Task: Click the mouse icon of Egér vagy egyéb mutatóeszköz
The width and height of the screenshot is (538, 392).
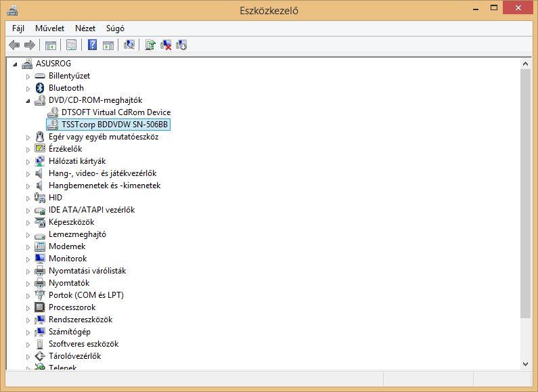Action: (x=40, y=137)
